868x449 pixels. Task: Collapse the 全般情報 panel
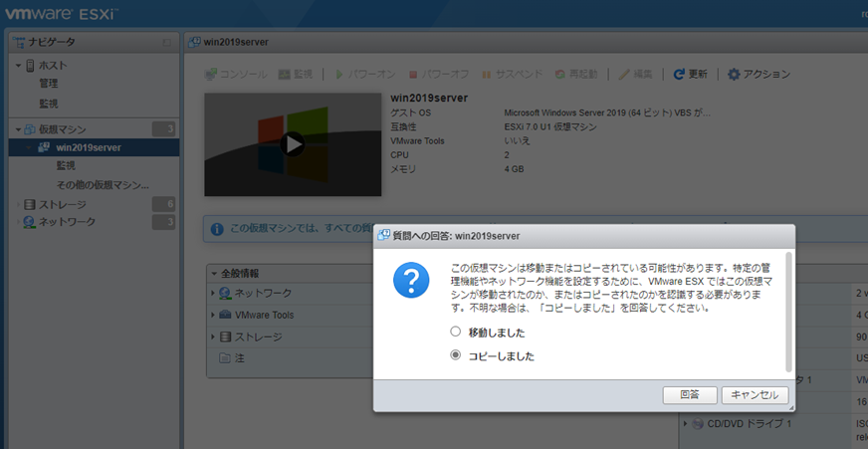point(214,273)
